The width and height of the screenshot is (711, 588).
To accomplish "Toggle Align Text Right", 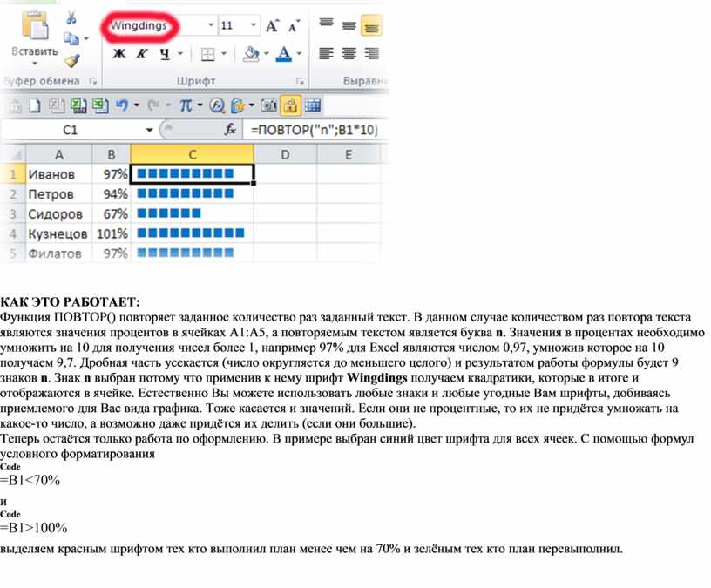I will (x=371, y=53).
